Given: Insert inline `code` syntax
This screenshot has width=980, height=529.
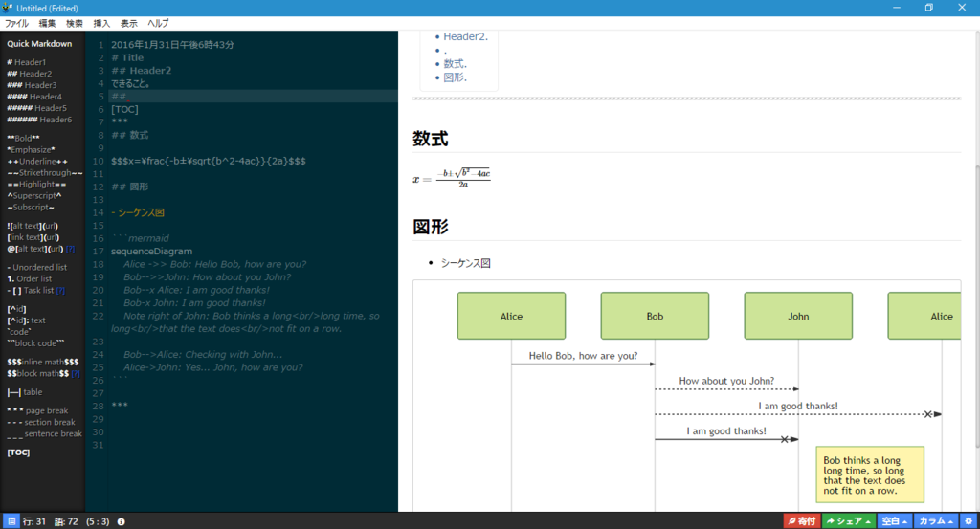Looking at the screenshot, I should click(x=19, y=332).
